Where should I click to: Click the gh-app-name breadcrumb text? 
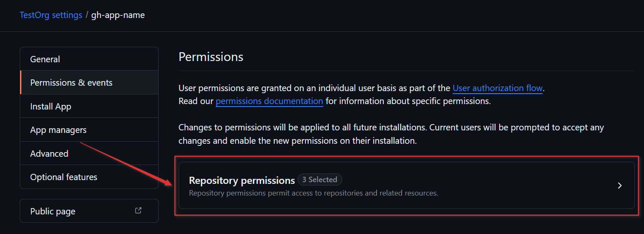[x=118, y=15]
